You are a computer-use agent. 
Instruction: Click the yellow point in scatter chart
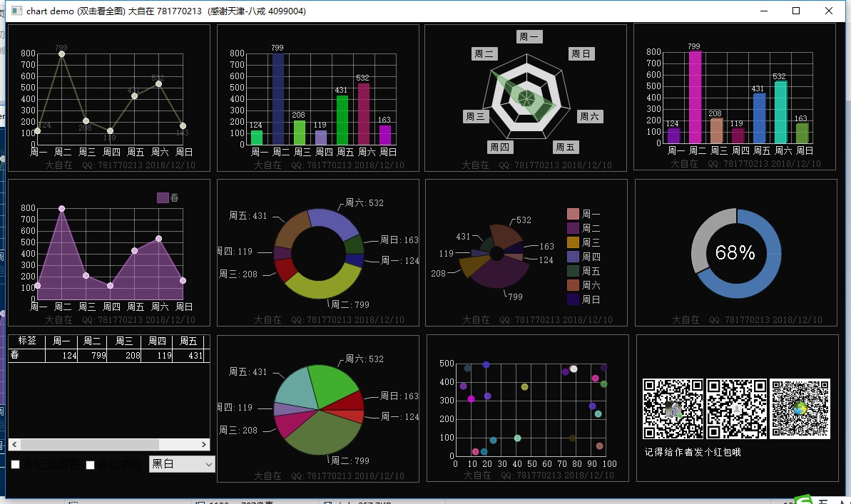524,387
